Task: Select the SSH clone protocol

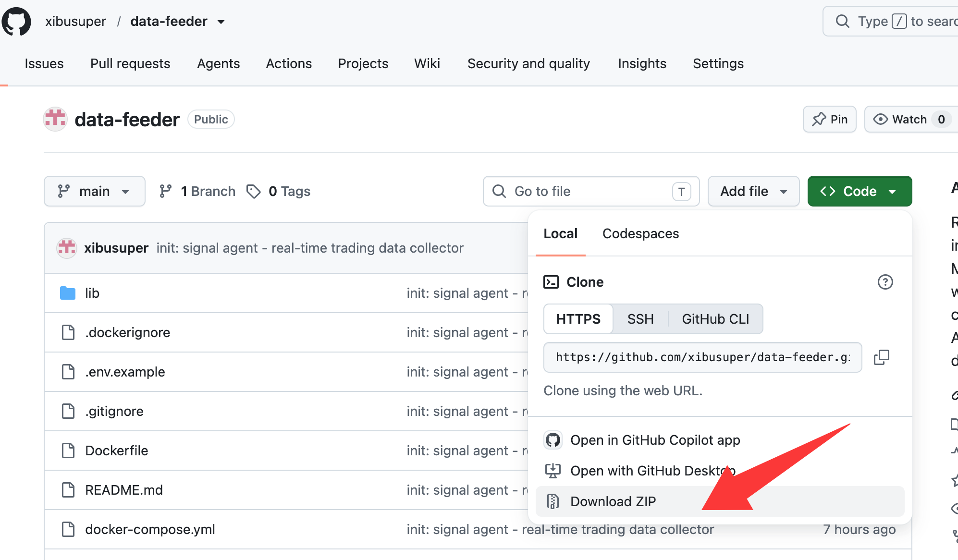Action: (640, 319)
